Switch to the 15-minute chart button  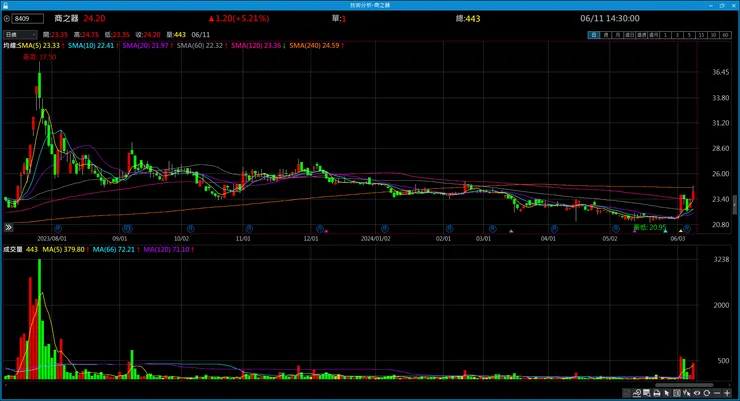[701, 35]
